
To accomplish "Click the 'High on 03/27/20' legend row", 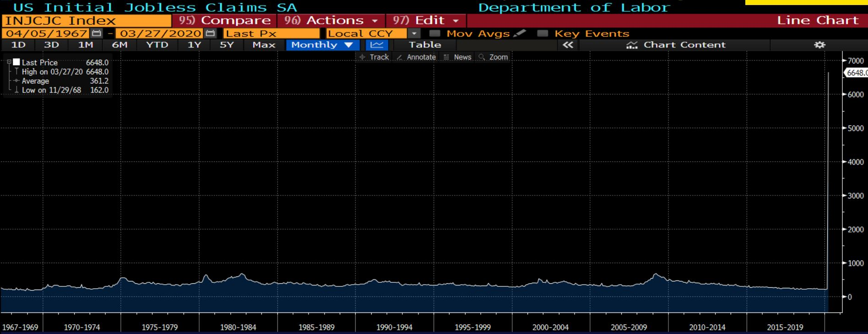I will [65, 72].
